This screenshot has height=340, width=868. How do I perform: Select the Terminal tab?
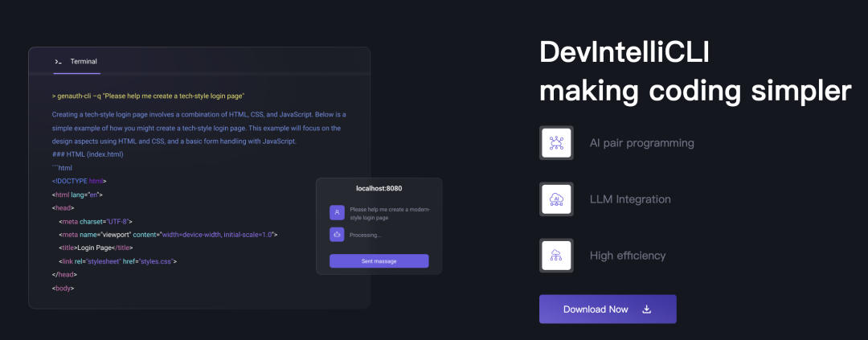(76, 61)
